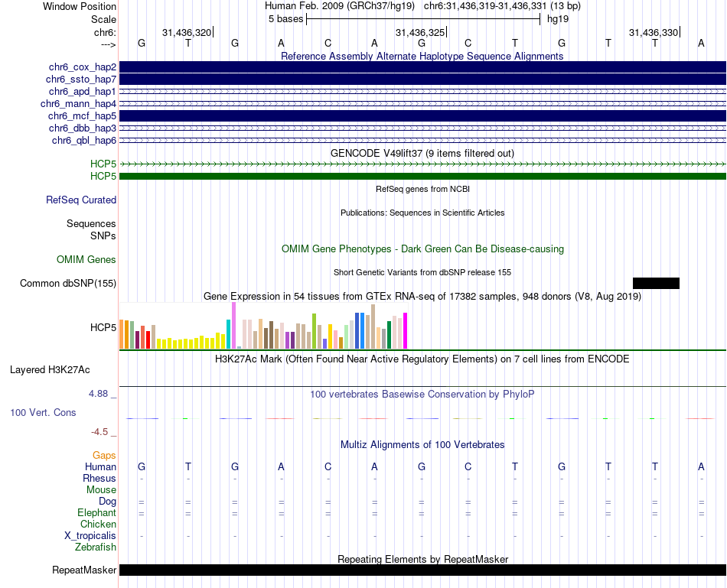The width and height of the screenshot is (727, 588).
Task: Click the 100 Vert. Cons label
Action: click(43, 412)
